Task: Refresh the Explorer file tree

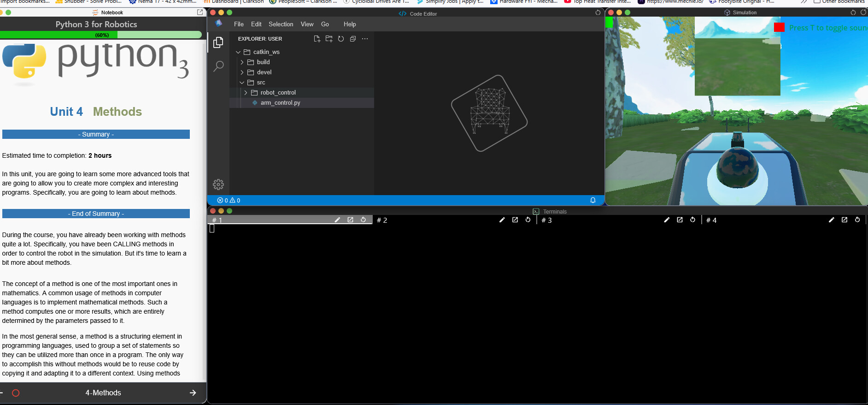Action: pyautogui.click(x=341, y=39)
